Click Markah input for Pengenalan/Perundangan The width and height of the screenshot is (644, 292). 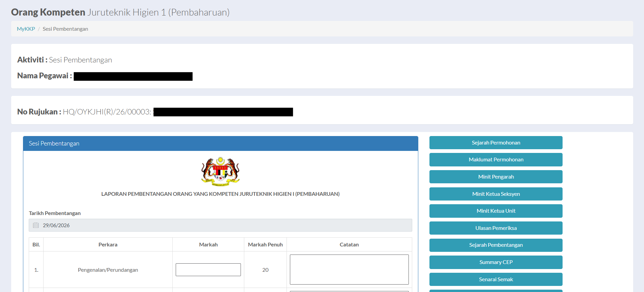pyautogui.click(x=208, y=270)
